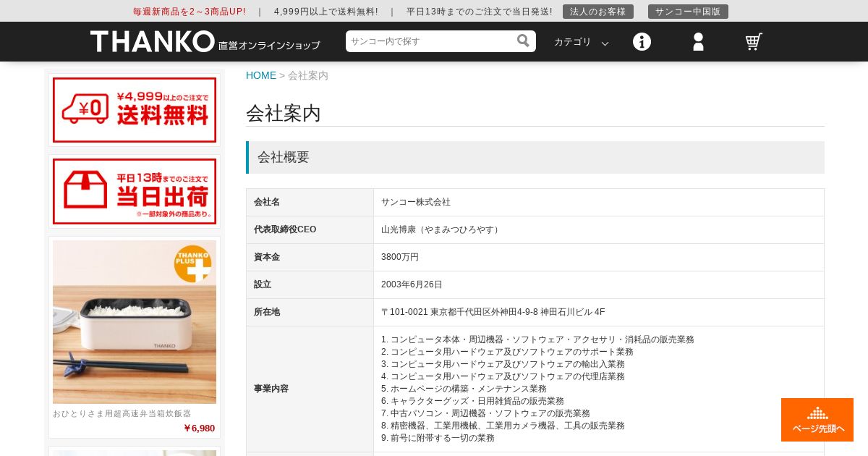Open the shopping cart icon
Screen dimensions: 868x456
click(x=754, y=41)
